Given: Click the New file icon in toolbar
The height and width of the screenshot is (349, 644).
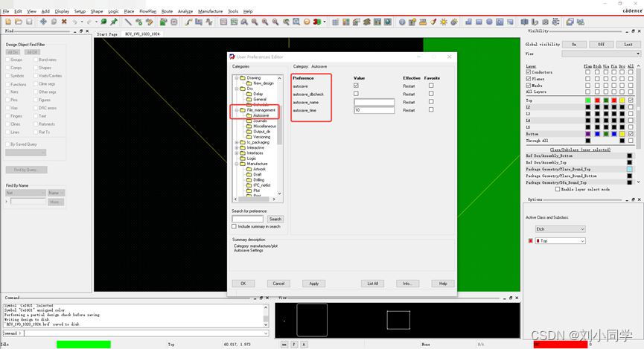Looking at the screenshot, I should 8,22.
